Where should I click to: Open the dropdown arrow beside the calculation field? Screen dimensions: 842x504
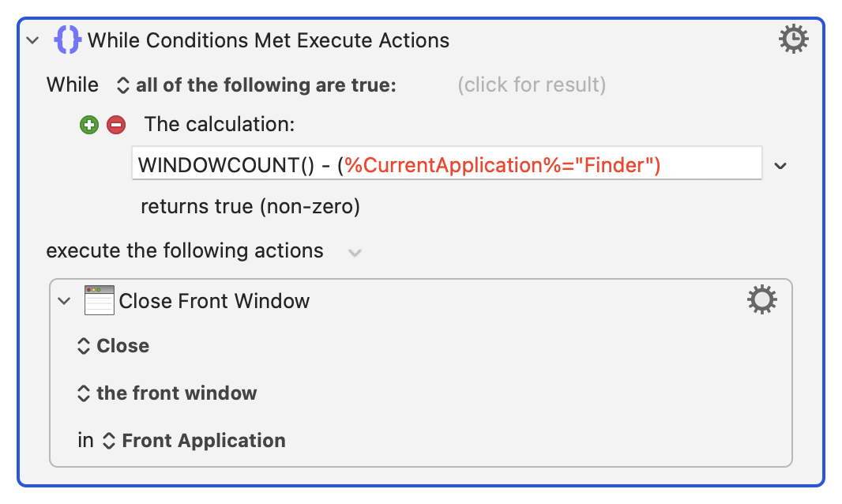click(x=780, y=166)
